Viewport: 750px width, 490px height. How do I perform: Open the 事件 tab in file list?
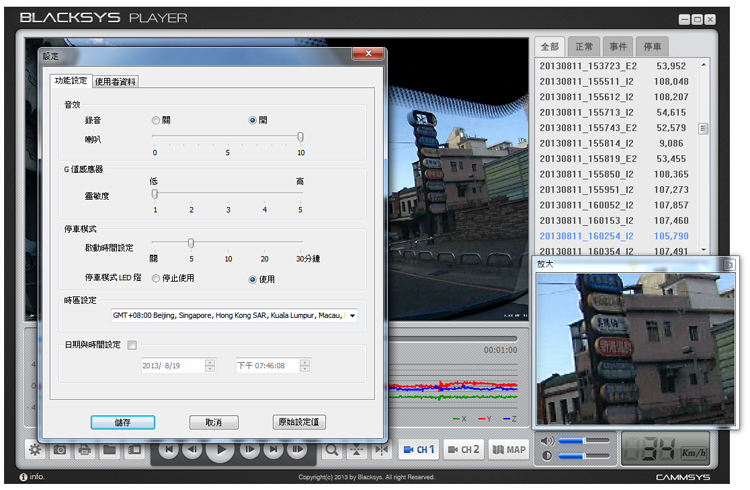click(x=618, y=46)
